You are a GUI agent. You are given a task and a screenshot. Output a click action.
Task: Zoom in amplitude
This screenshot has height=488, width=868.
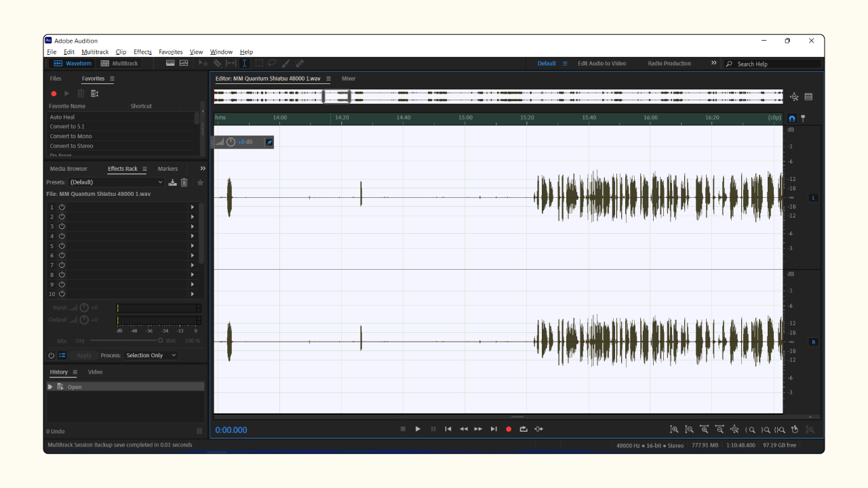674,429
